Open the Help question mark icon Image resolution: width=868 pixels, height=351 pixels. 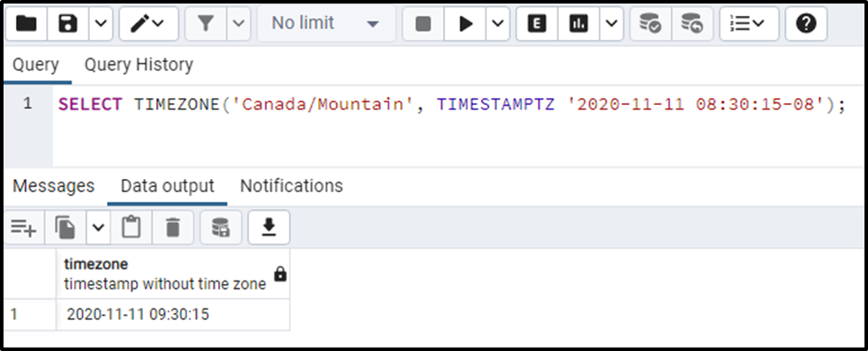(x=806, y=24)
